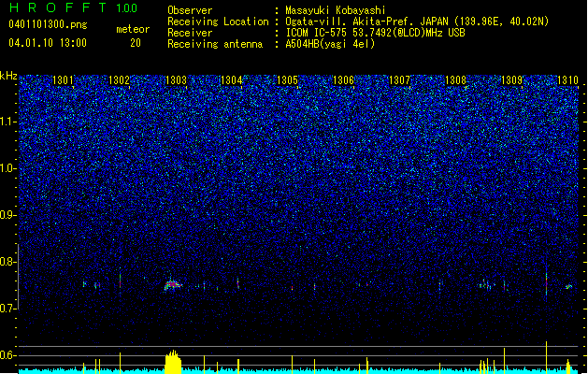
Task: Click the 0.9 kHz frequency axis label
Action: [8, 215]
